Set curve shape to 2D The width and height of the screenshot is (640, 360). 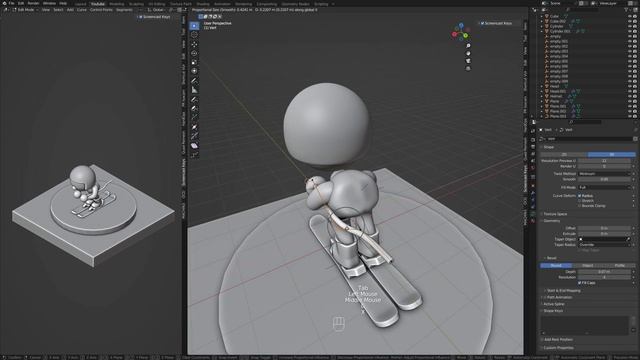click(x=564, y=154)
